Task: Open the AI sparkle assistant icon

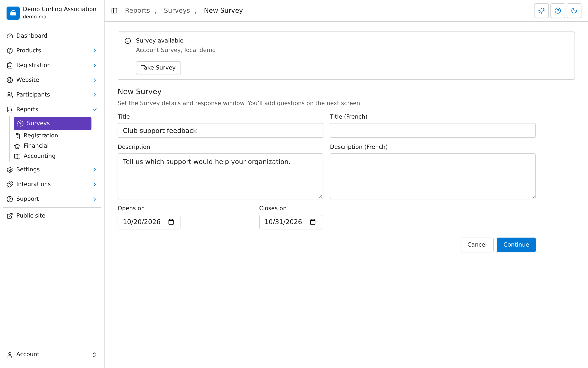Action: point(541,10)
